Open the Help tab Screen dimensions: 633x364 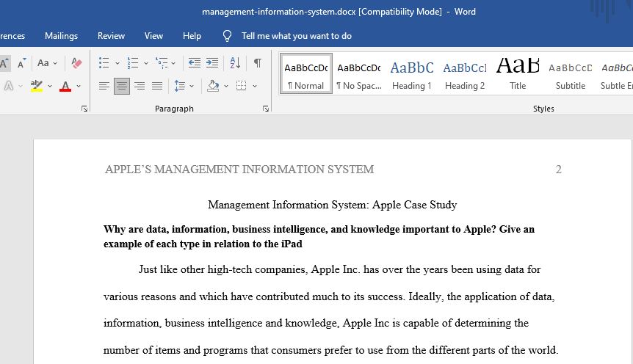192,36
